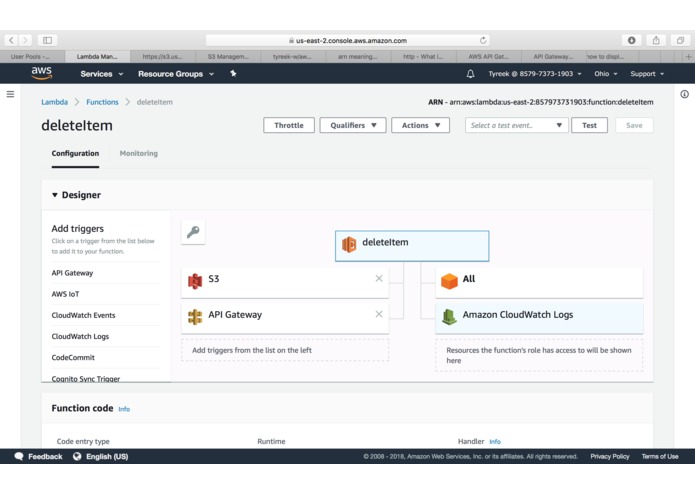Click the AWS logo home icon
The width and height of the screenshot is (695, 494).
[x=42, y=73]
